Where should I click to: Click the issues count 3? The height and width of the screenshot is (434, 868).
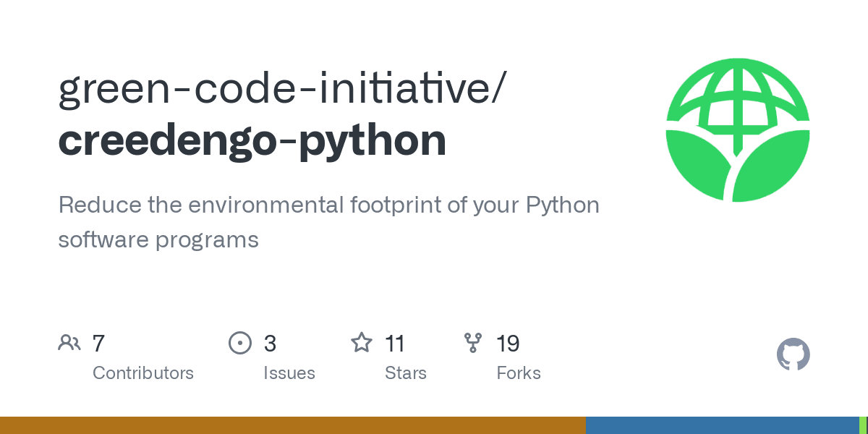270,343
